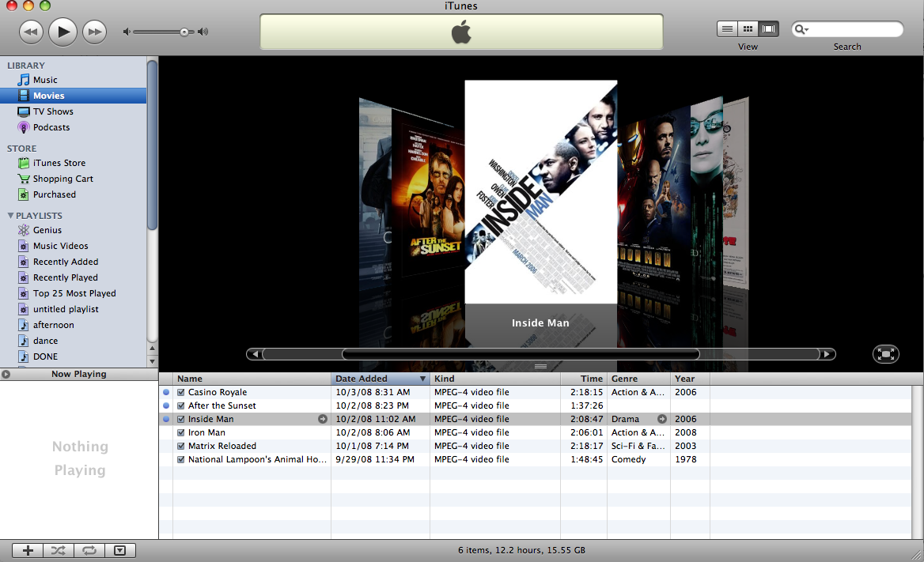Open Music Videos smart playlist
The width and height of the screenshot is (924, 562).
click(x=61, y=246)
